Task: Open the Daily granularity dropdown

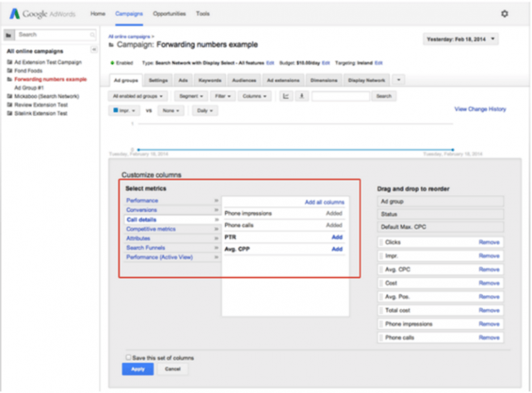Action: (205, 110)
